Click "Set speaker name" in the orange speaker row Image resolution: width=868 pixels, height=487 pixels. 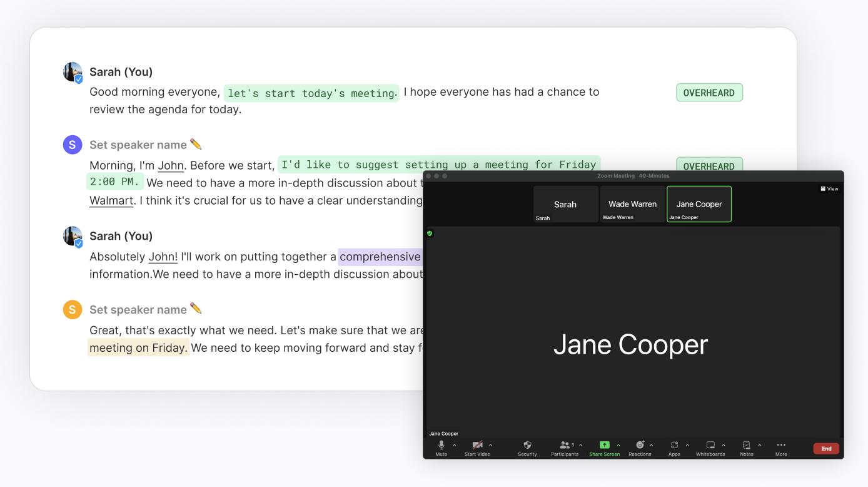click(138, 309)
